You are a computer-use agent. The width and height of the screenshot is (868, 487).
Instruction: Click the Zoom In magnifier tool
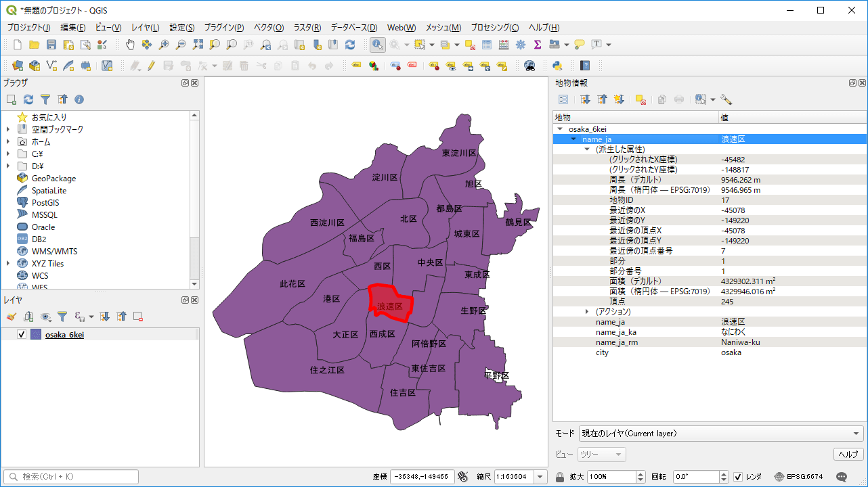tap(164, 45)
